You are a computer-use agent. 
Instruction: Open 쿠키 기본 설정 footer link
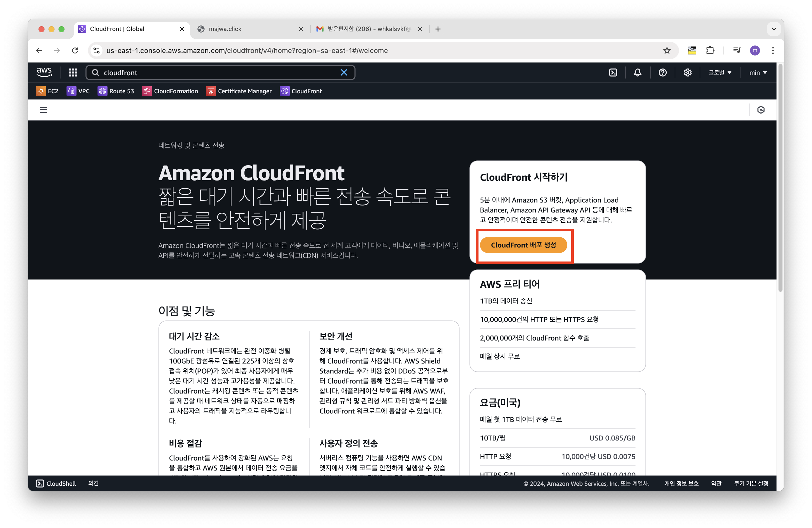click(751, 483)
